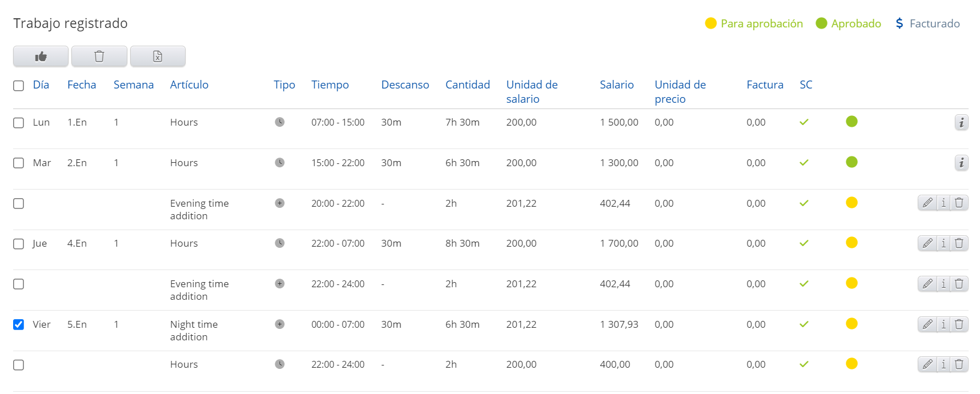Click the Para aprobación legend item
The width and height of the screenshot is (980, 394).
754,23
